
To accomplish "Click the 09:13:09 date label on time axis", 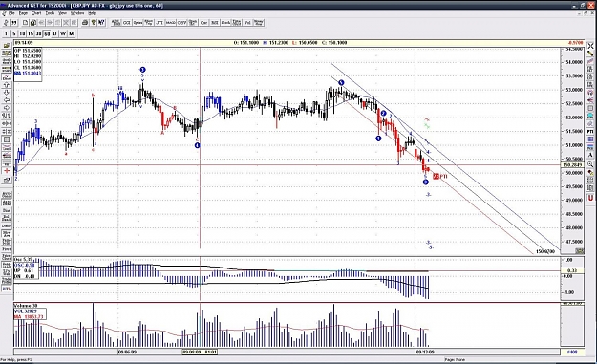I will 425,352.
